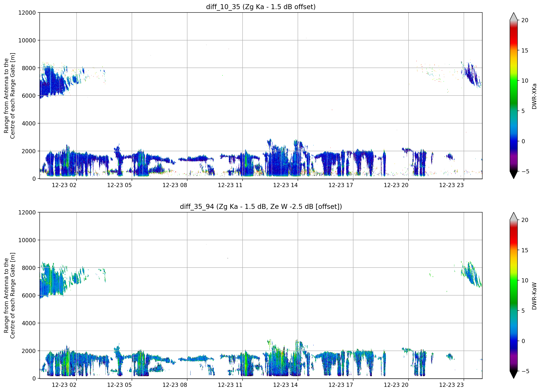Image resolution: width=541 pixels, height=392 pixels.
Task: Click the "0" tick on the DWR-KaW colorbar
Action: coord(523,341)
